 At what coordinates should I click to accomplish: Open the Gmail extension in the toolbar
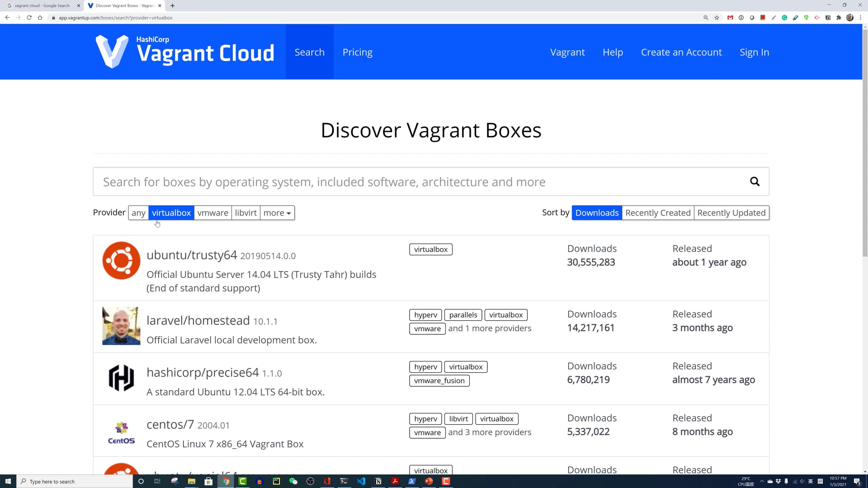pyautogui.click(x=730, y=18)
